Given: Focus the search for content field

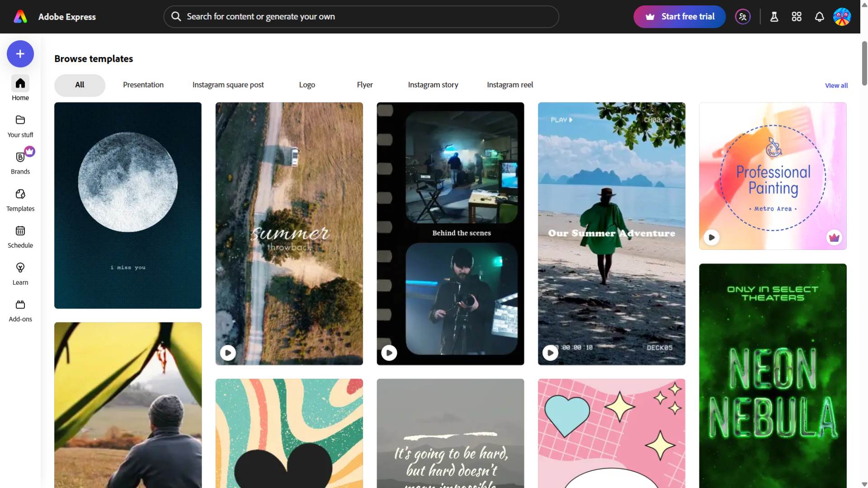Looking at the screenshot, I should tap(361, 17).
